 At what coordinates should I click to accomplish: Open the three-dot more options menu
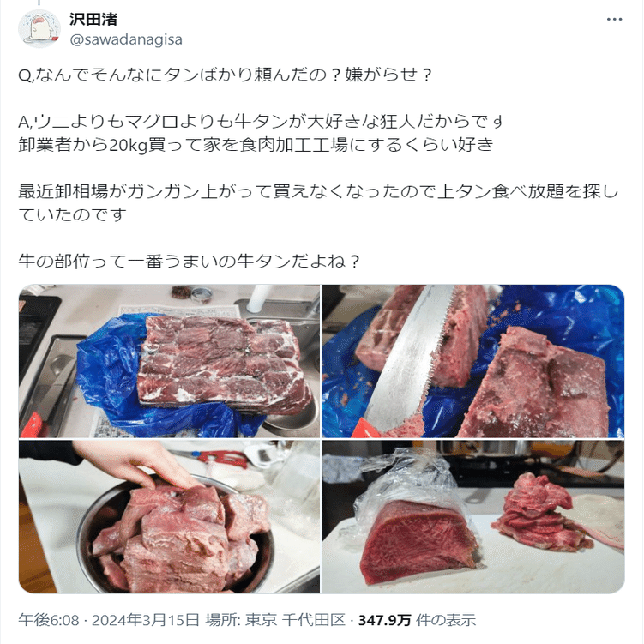click(x=614, y=20)
